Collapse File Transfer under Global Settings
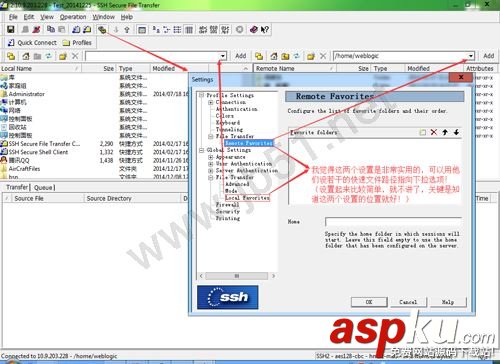The image size is (500, 364). click(211, 178)
